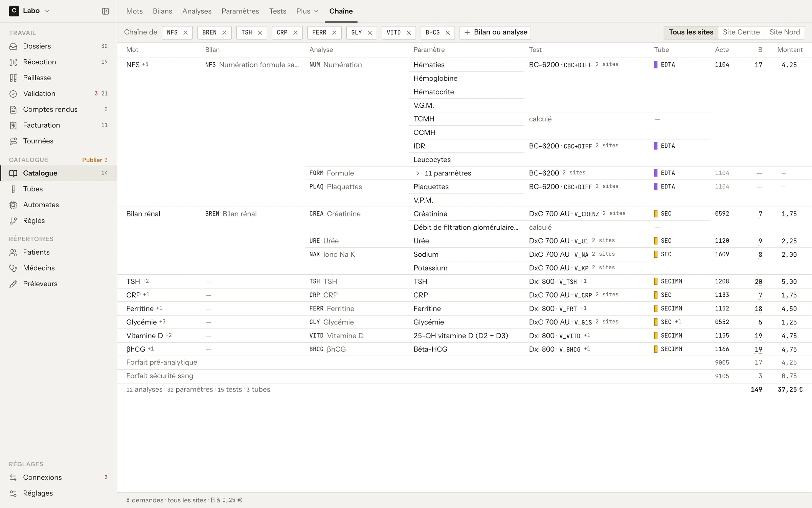Open the Dossiers inbox icon

click(x=13, y=46)
